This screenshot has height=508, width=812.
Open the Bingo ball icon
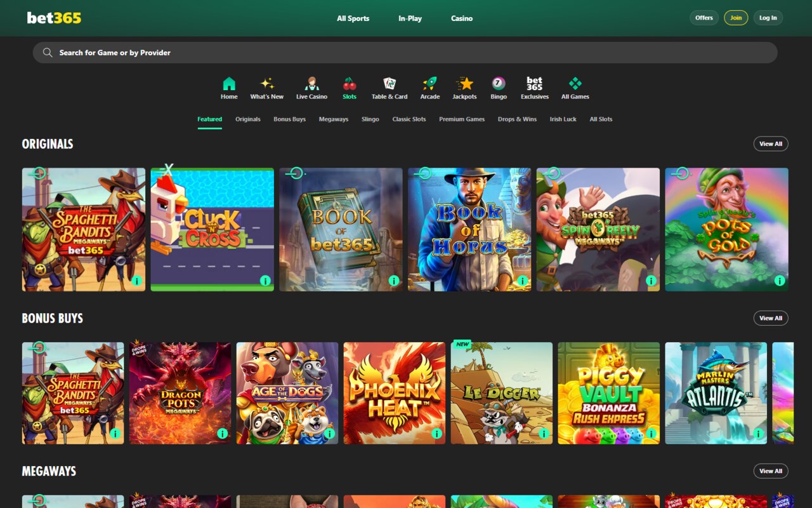499,84
